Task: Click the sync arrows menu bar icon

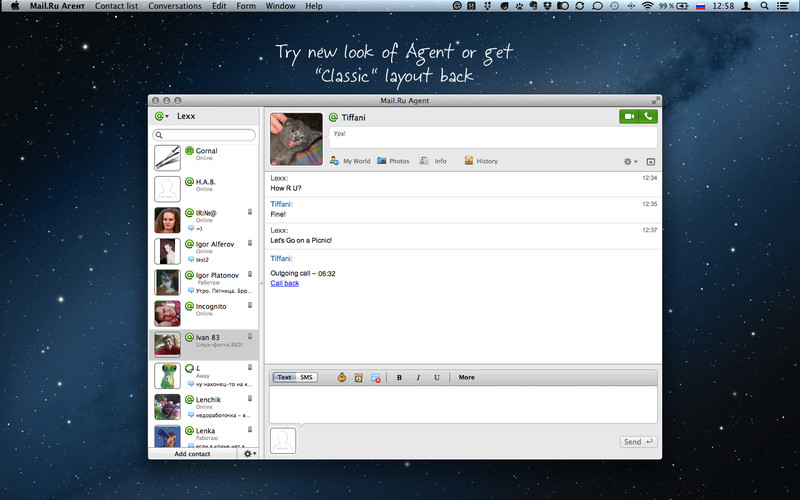Action: point(580,6)
